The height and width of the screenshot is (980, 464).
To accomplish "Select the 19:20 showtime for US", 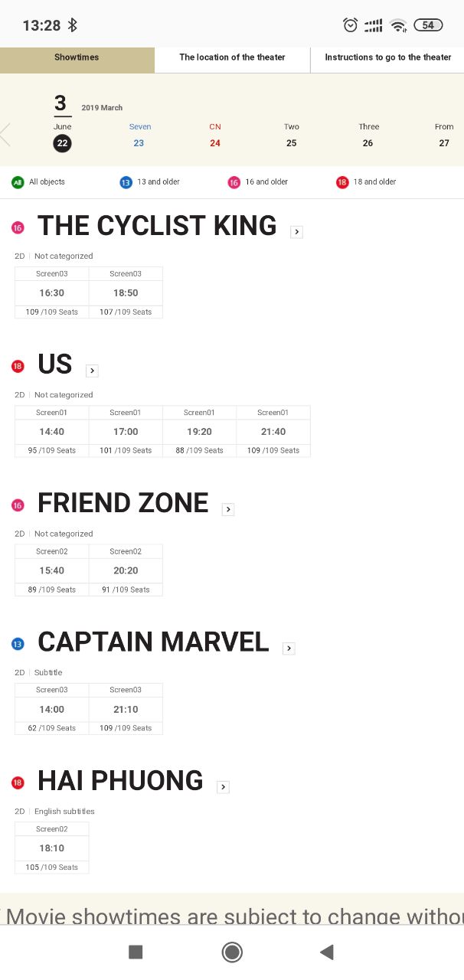I will point(199,432).
